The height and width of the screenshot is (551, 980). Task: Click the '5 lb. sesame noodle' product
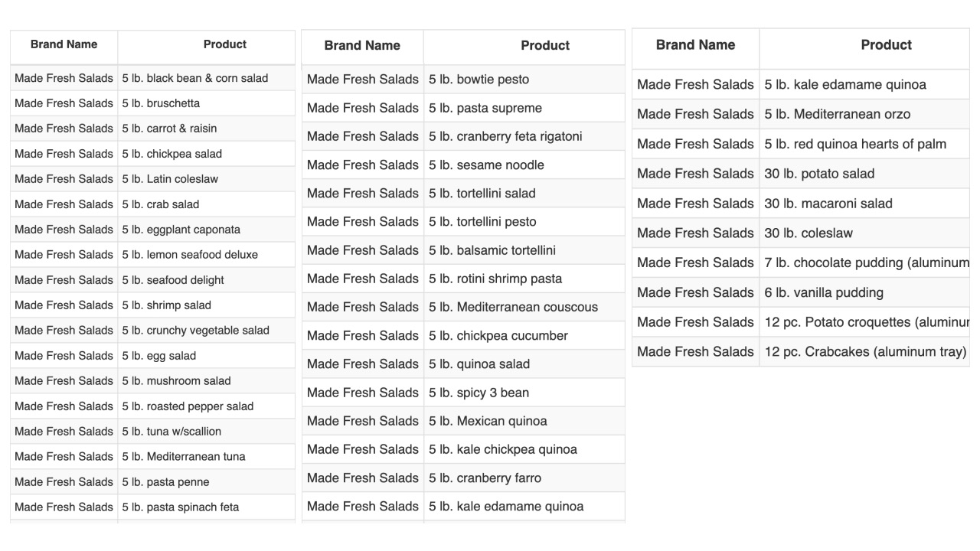524,165
